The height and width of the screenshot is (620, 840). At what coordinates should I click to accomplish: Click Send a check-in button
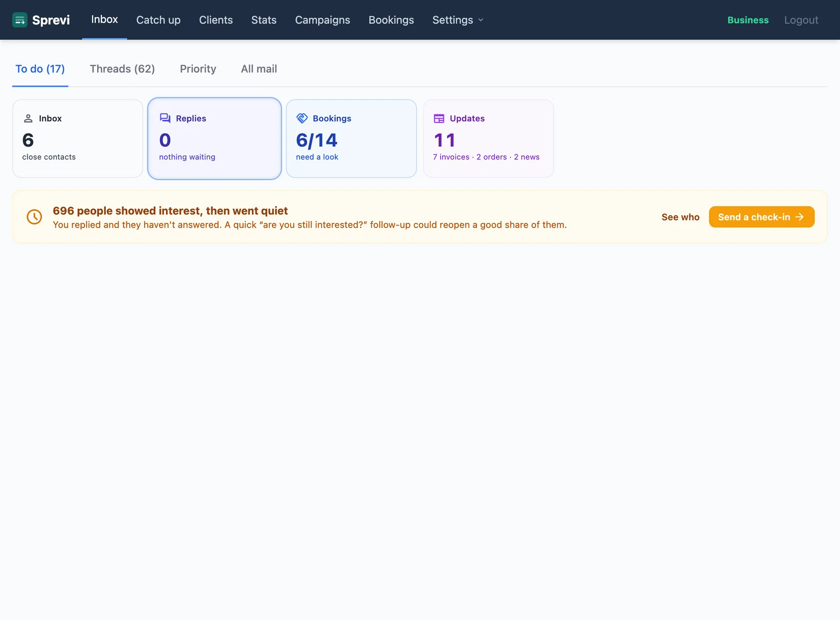click(x=762, y=217)
